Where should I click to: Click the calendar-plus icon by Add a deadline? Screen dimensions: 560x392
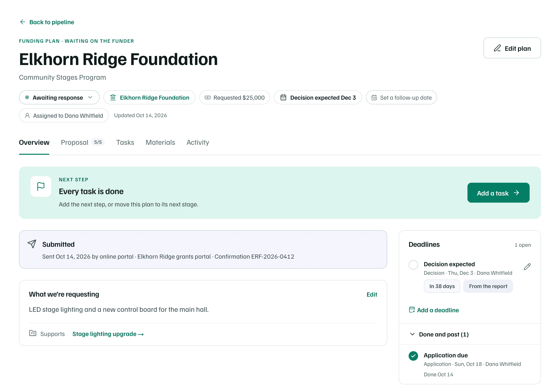412,310
